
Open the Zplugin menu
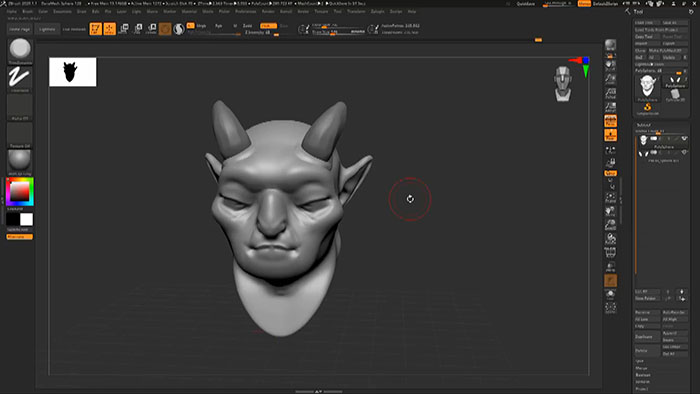tap(377, 11)
